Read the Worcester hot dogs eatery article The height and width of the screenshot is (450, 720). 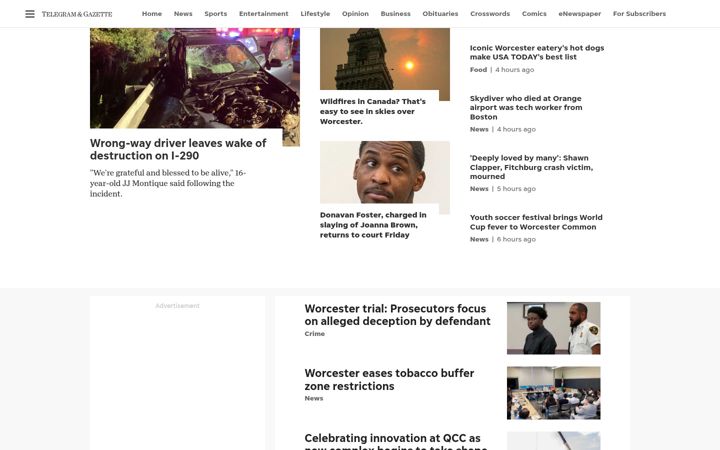tap(537, 52)
